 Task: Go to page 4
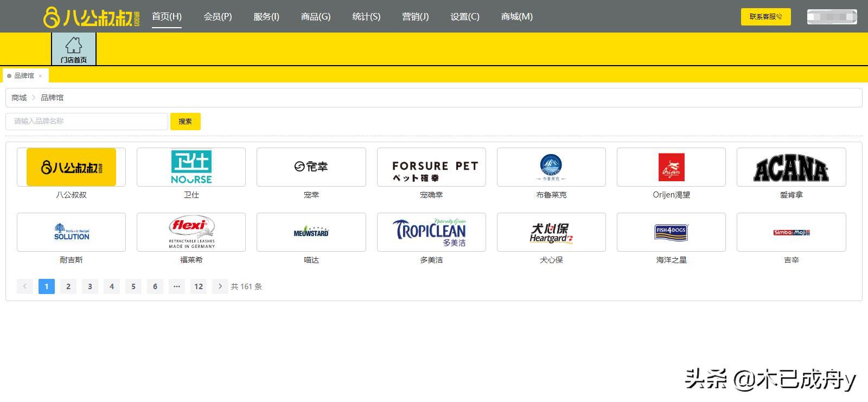tap(112, 286)
